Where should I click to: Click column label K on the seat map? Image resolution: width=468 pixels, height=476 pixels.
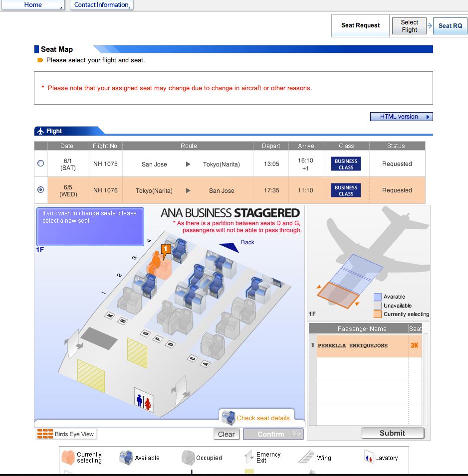110,316
